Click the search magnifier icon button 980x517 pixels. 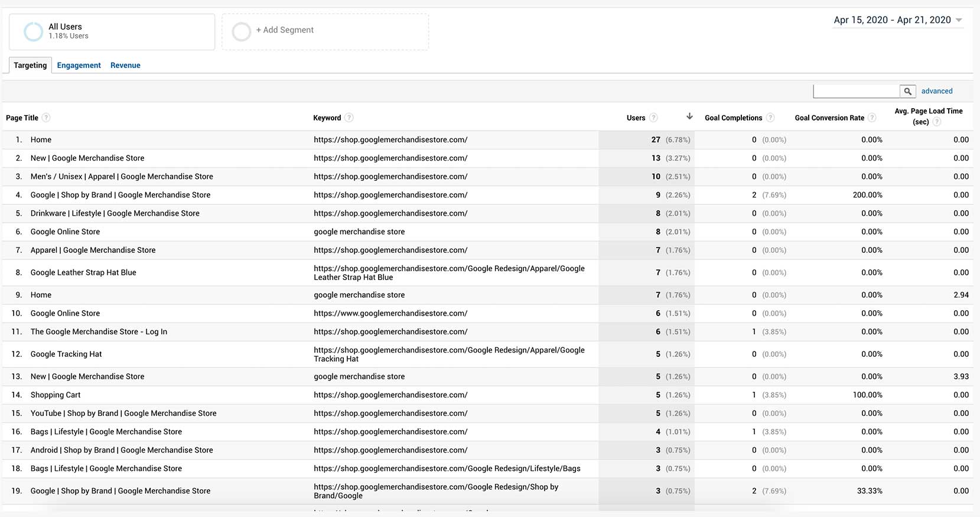click(908, 91)
